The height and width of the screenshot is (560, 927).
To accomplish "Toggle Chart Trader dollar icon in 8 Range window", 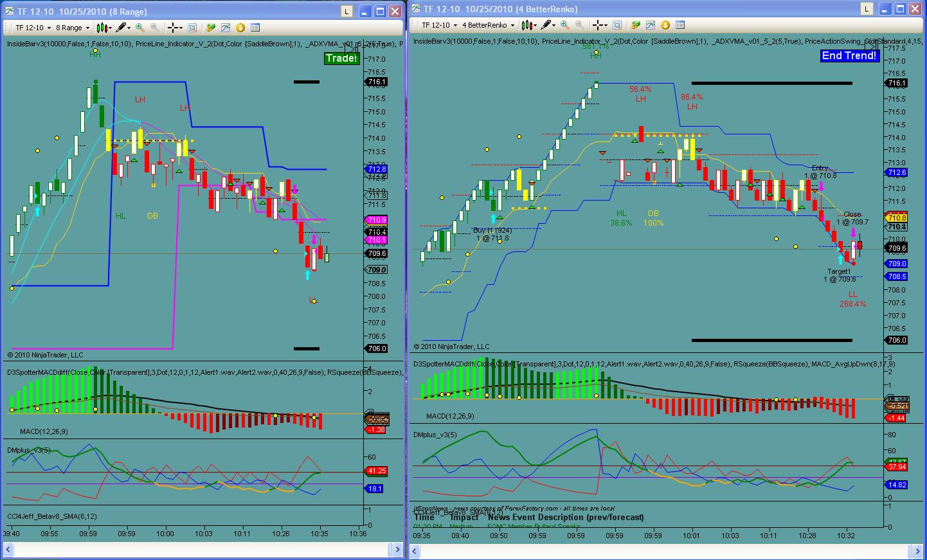I will 240,28.
